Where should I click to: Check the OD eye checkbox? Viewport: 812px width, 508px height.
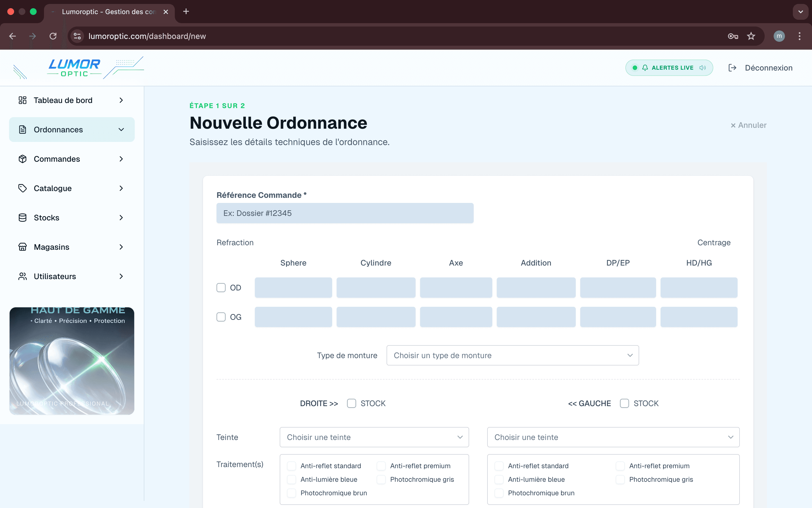pyautogui.click(x=221, y=288)
